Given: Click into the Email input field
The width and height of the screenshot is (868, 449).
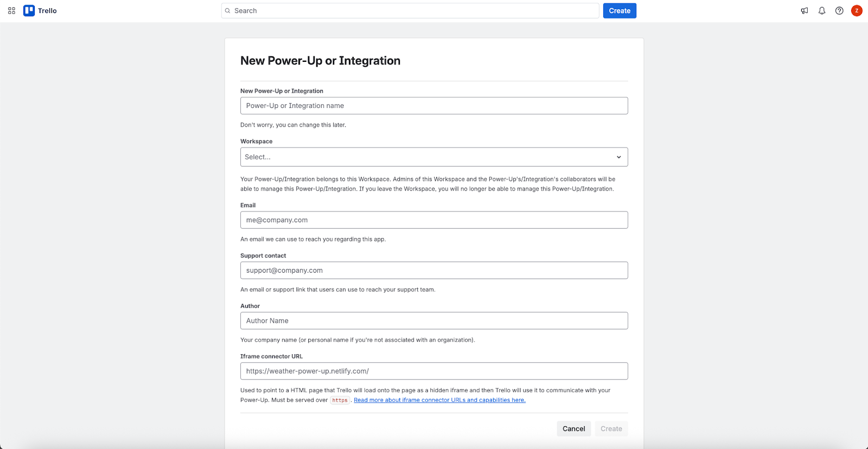Looking at the screenshot, I should click(434, 220).
